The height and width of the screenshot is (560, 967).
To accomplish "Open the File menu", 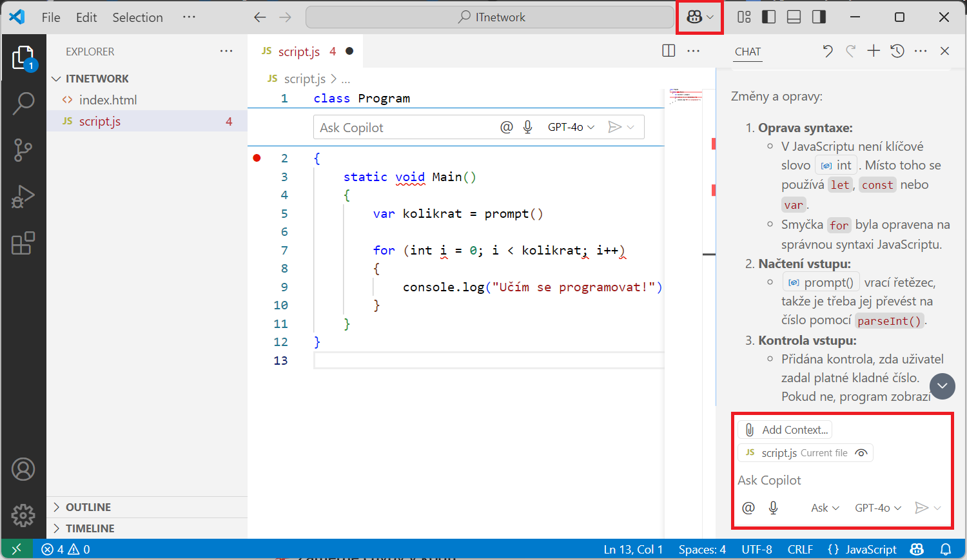I will [51, 17].
